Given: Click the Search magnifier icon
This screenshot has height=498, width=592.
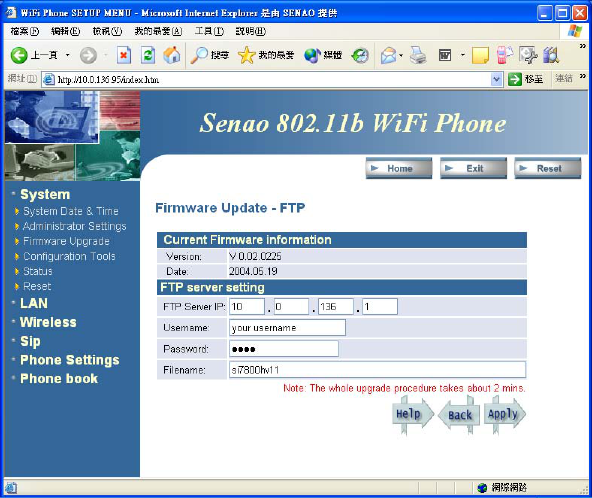Looking at the screenshot, I should (199, 56).
